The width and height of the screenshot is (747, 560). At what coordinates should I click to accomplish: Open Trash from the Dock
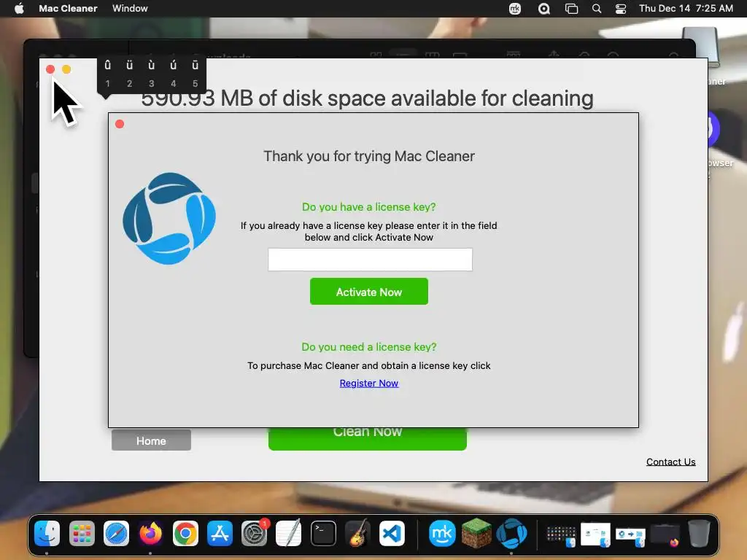(699, 533)
